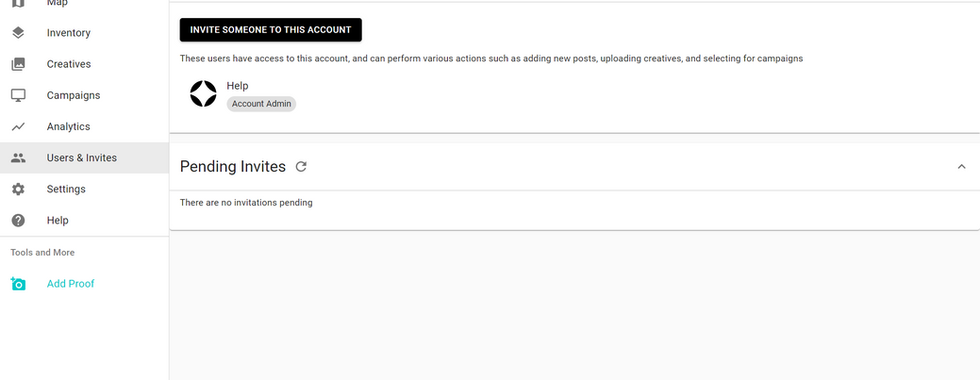Open the Inventory menu item

coord(84,32)
